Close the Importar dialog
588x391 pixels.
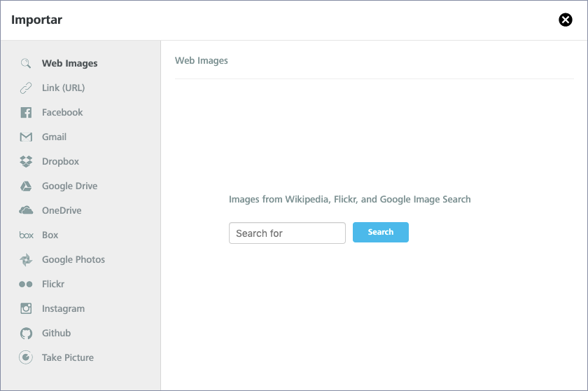pyautogui.click(x=566, y=20)
